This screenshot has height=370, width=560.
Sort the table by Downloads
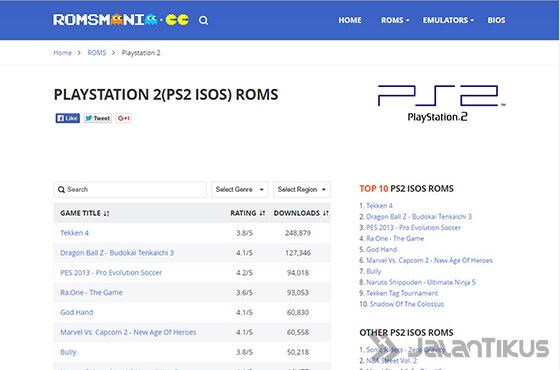tap(301, 213)
